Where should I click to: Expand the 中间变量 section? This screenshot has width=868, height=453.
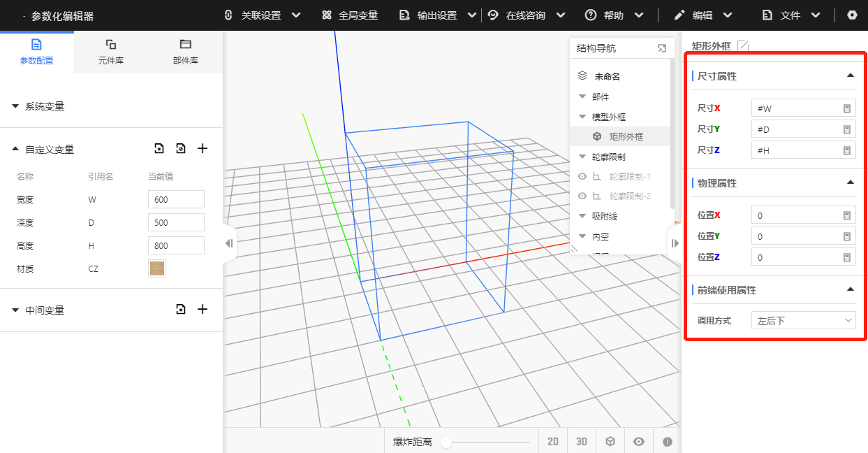(15, 310)
